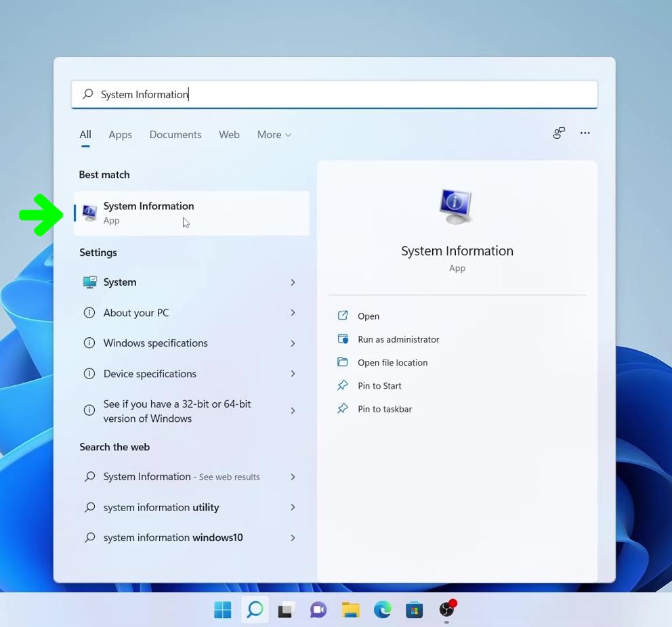Click the info icon beside Device specifications
Image resolution: width=672 pixels, height=627 pixels.
click(89, 373)
